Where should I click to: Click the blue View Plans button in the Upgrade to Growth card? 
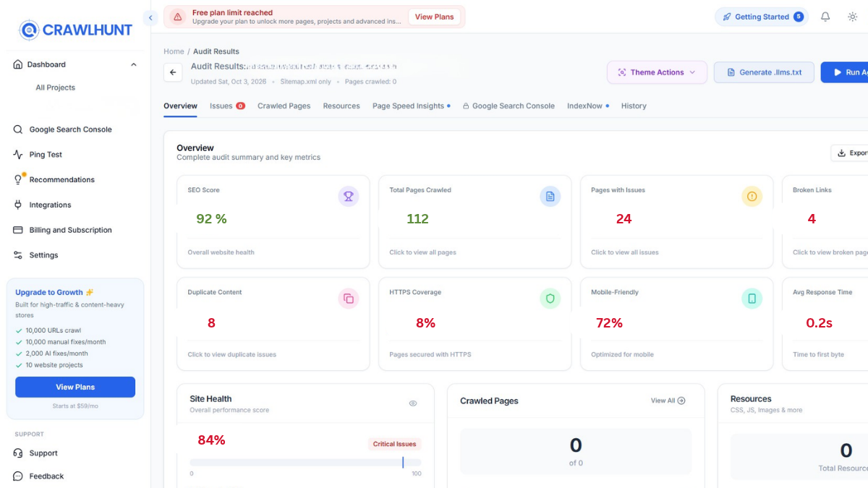click(x=75, y=387)
